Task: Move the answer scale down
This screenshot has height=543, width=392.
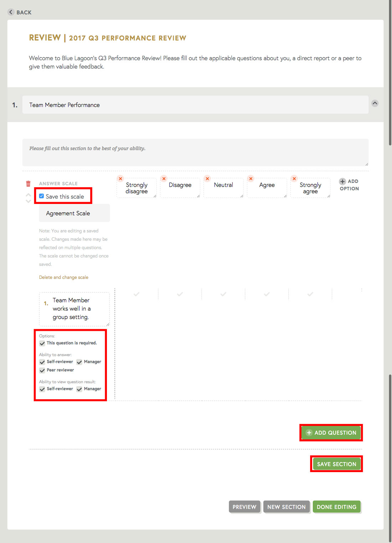Action: click(x=28, y=201)
